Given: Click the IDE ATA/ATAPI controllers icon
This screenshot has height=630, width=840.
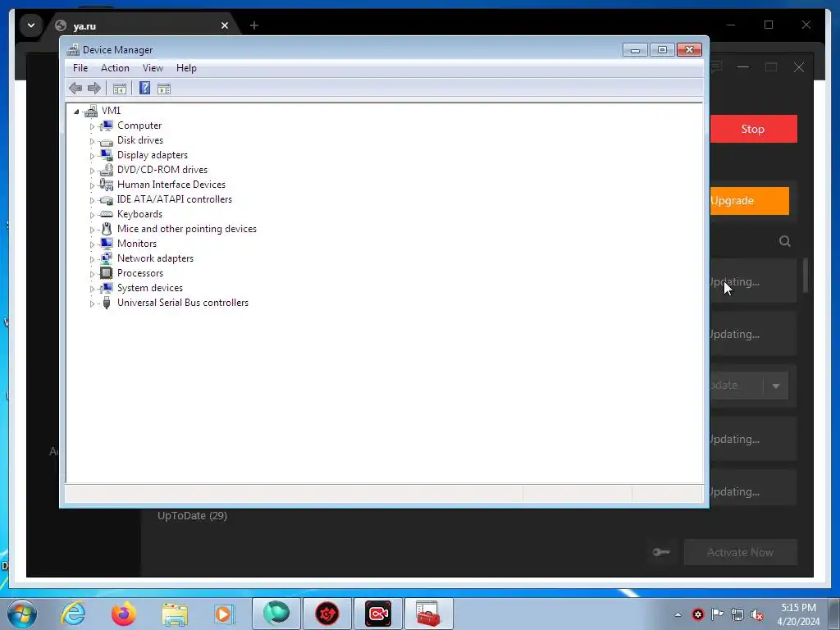Looking at the screenshot, I should pos(107,200).
